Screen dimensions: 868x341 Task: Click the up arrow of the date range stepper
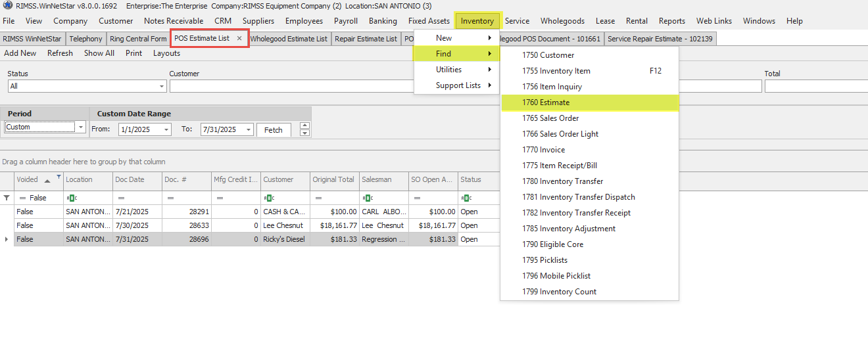pos(304,125)
